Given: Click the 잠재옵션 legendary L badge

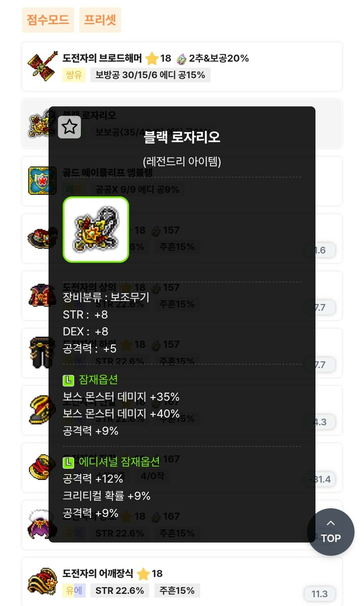Looking at the screenshot, I should [x=68, y=379].
